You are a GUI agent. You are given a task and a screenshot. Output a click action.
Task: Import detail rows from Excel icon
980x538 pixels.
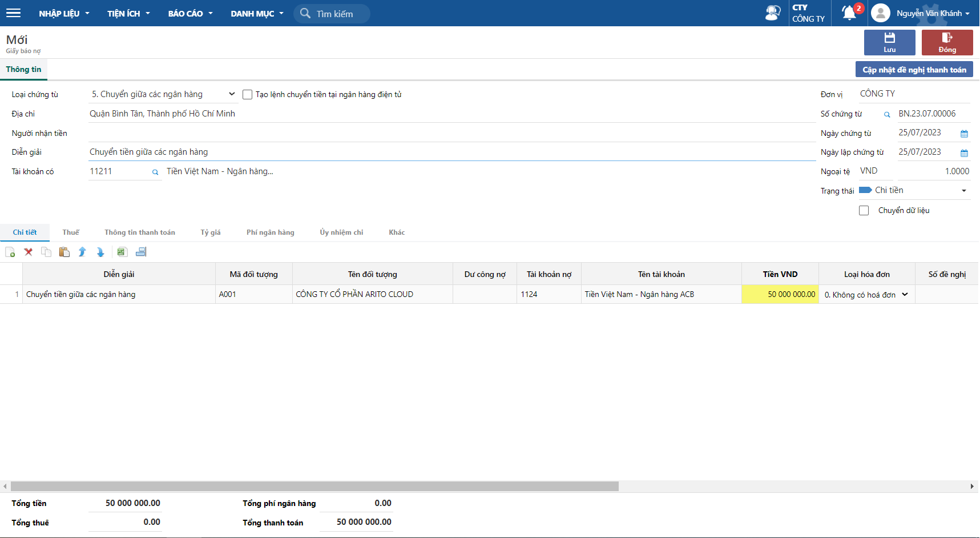[122, 252]
